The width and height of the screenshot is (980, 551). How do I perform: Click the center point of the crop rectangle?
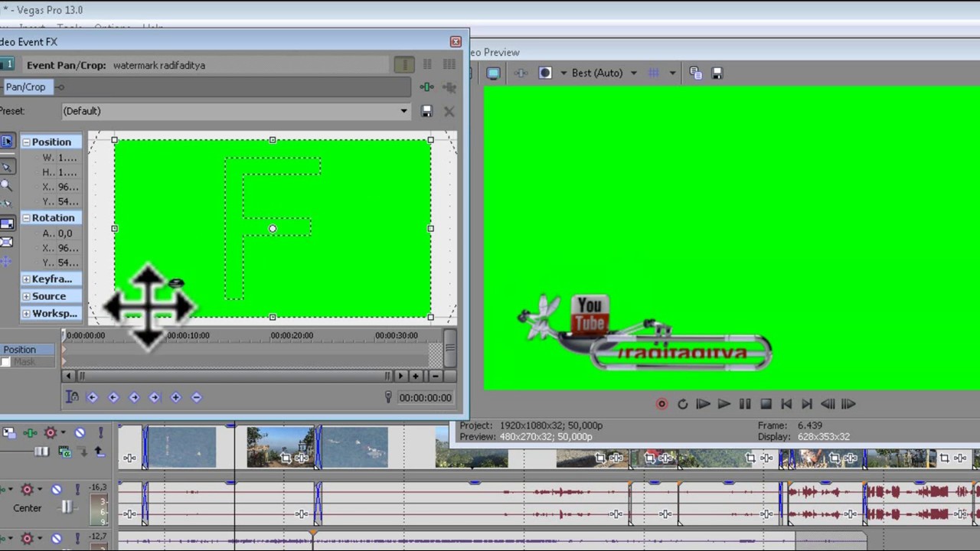273,229
